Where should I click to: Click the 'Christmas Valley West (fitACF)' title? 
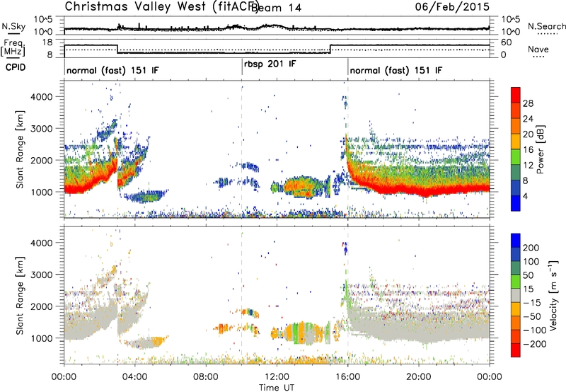(162, 7)
